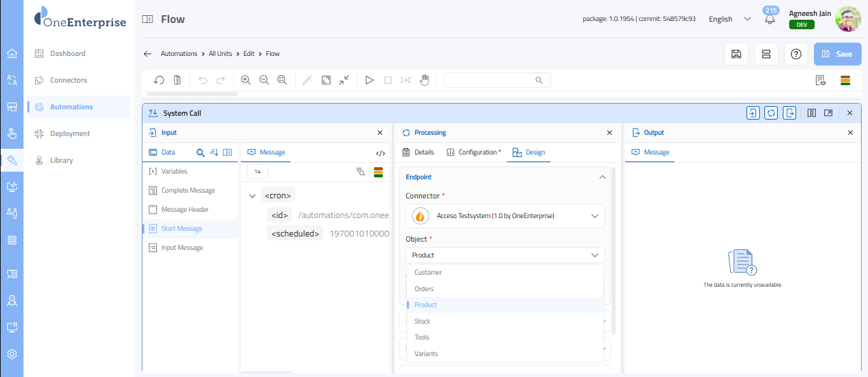Toggle the Input panel button in System Call header
The image size is (868, 377).
click(x=753, y=113)
